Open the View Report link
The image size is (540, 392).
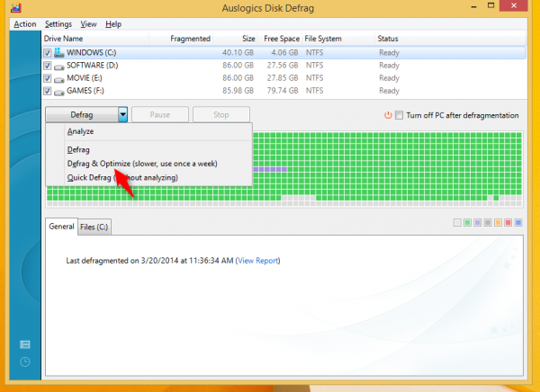point(258,261)
